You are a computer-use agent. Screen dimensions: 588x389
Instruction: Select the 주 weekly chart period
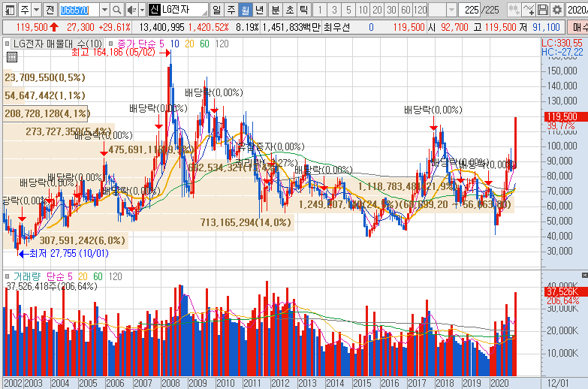(x=231, y=10)
